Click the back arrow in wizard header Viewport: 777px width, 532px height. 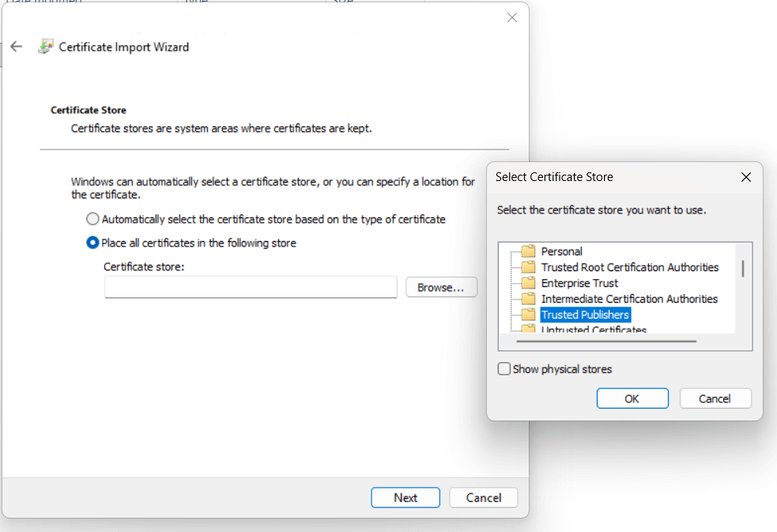click(16, 47)
